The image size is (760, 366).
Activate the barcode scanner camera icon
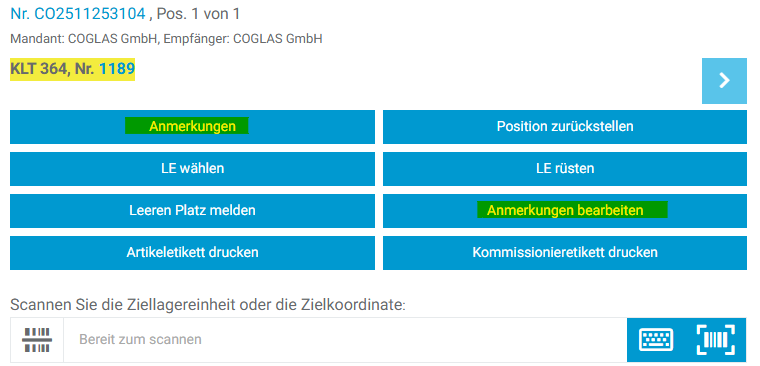tap(715, 340)
